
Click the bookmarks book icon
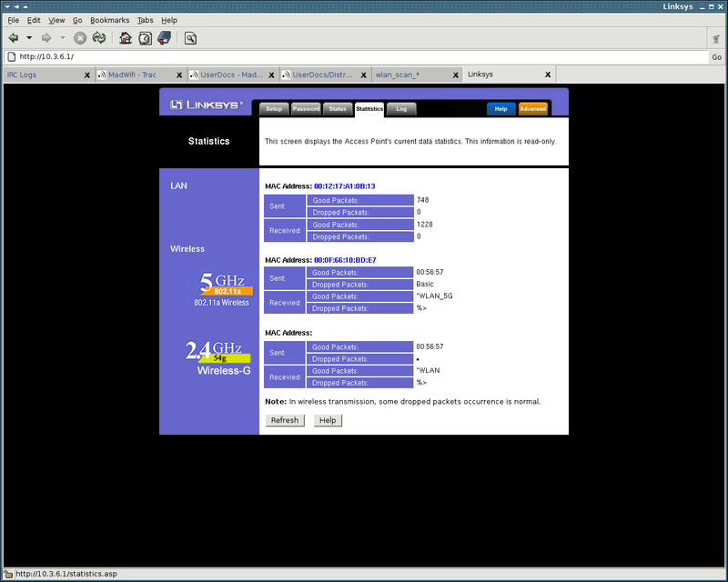[x=165, y=37]
